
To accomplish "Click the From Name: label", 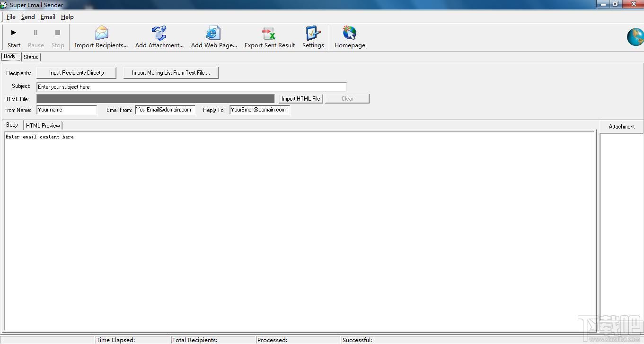I will [18, 110].
